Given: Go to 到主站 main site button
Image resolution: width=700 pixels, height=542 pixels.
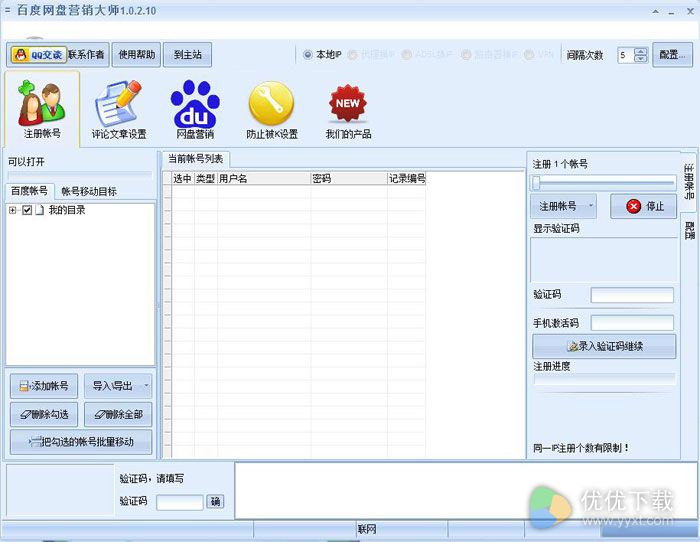Looking at the screenshot, I should point(188,55).
